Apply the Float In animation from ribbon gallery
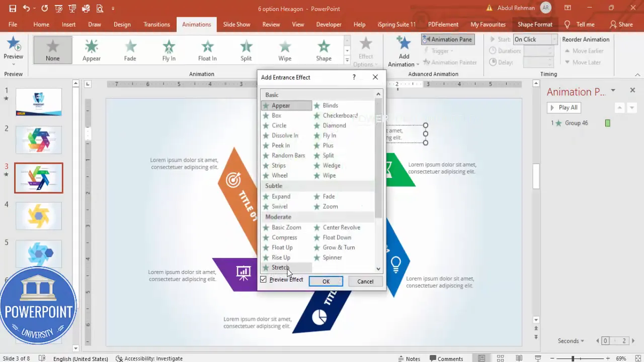Screen dimensions: 644x362 [207, 50]
